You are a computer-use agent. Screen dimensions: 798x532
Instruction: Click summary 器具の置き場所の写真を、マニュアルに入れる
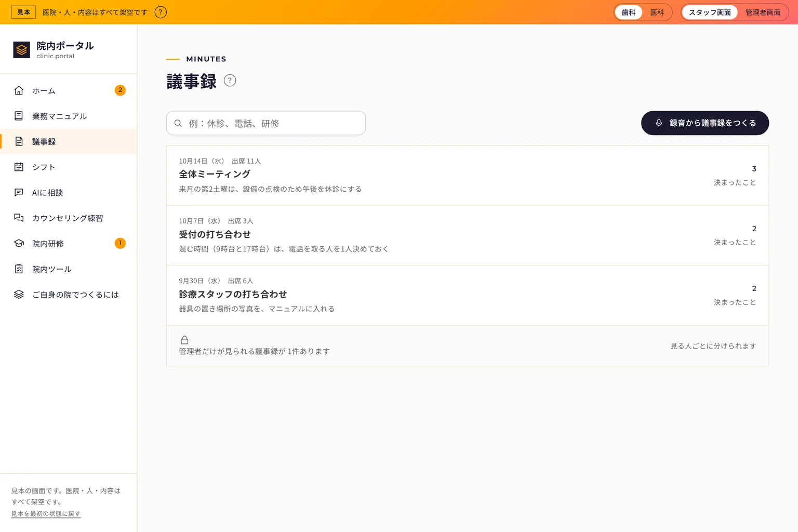click(257, 309)
